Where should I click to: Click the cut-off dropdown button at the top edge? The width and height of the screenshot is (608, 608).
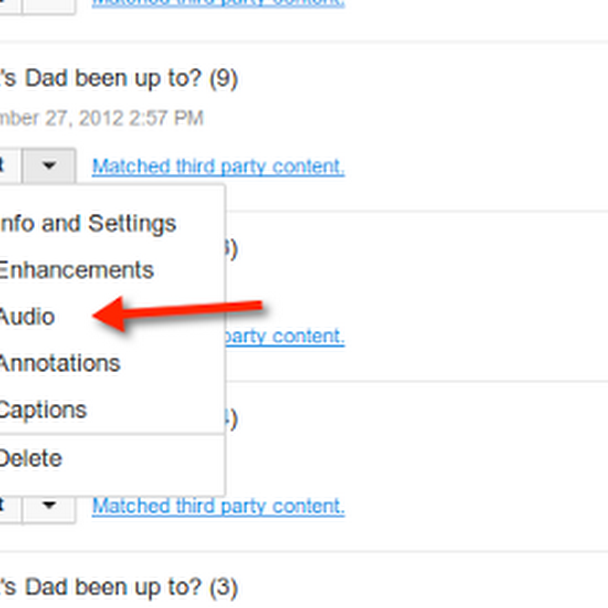(x=49, y=7)
